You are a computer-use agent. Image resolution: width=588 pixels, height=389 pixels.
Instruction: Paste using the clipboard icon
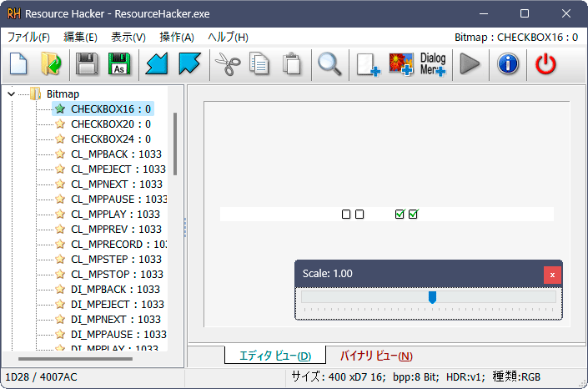pos(292,63)
